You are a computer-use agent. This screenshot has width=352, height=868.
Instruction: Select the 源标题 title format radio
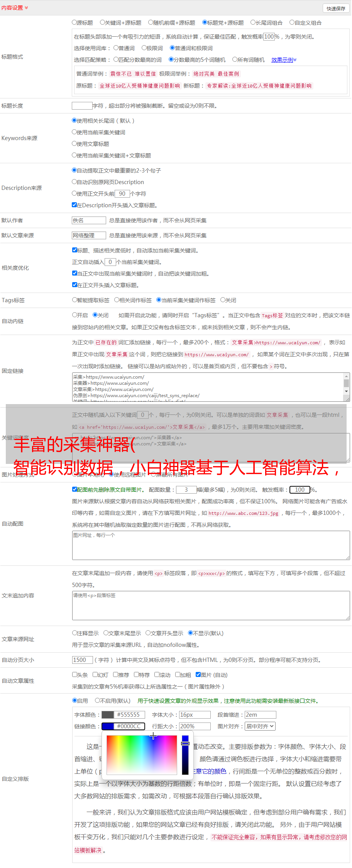pyautogui.click(x=74, y=22)
